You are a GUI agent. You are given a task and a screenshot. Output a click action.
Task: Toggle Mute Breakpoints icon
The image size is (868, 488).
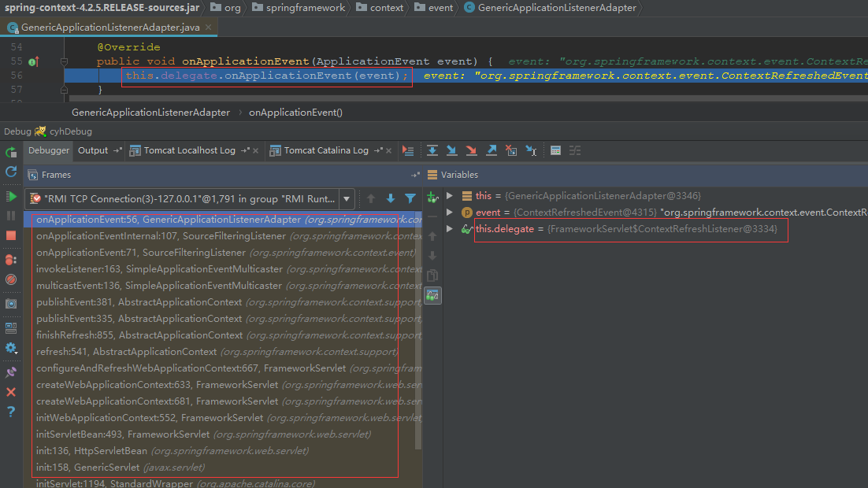11,279
